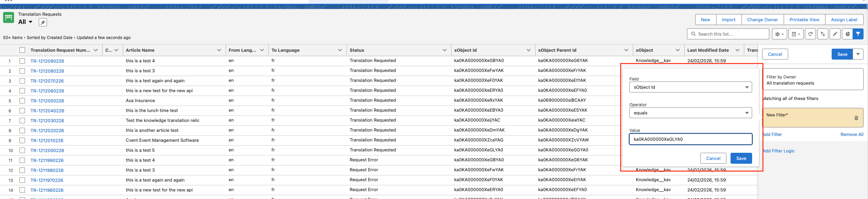Open the Article Name column menu

pos(219,50)
